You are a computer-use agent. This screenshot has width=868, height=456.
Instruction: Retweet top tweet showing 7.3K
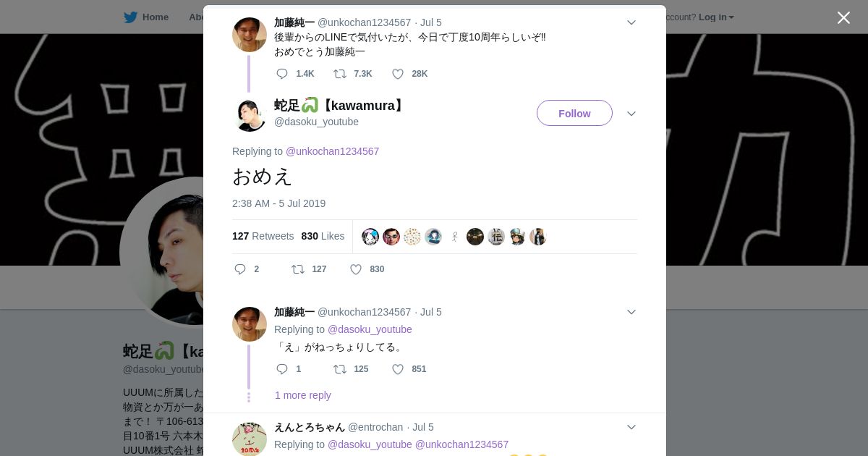tap(340, 74)
